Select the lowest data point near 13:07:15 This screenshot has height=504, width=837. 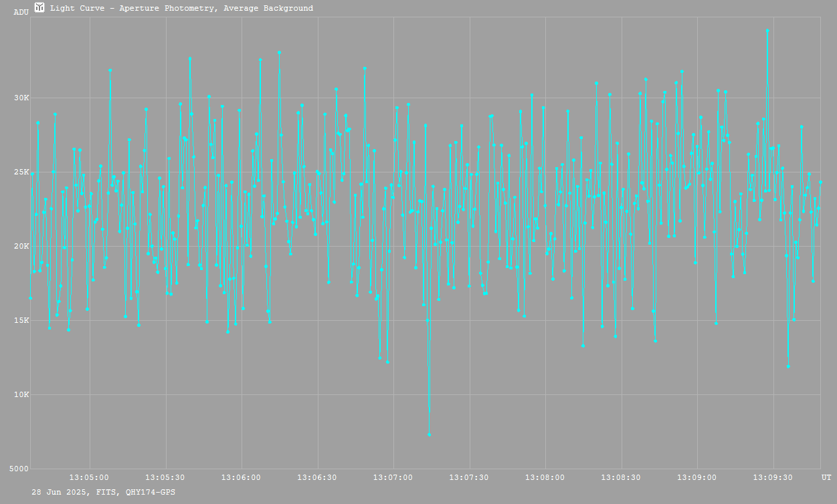429,434
